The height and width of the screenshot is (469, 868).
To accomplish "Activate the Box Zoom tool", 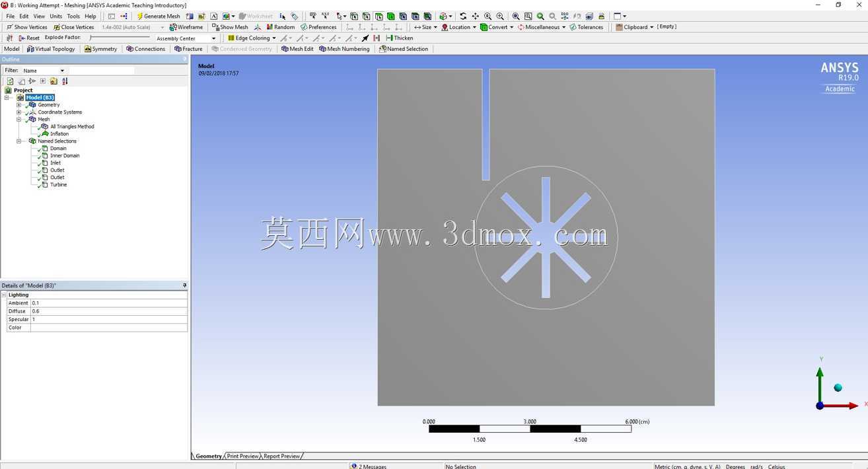I will [x=499, y=16].
